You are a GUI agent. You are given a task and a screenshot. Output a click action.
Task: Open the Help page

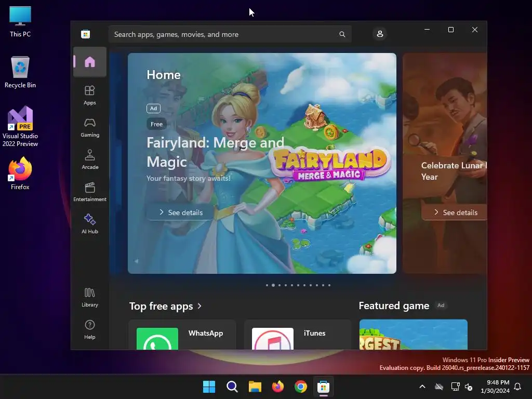point(90,329)
